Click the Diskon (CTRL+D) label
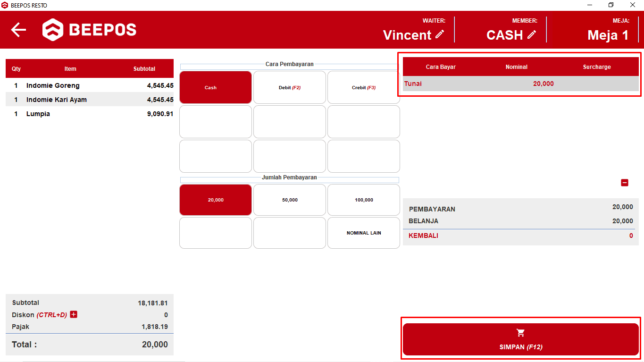Screen dimensions: 644x362 coord(40,315)
